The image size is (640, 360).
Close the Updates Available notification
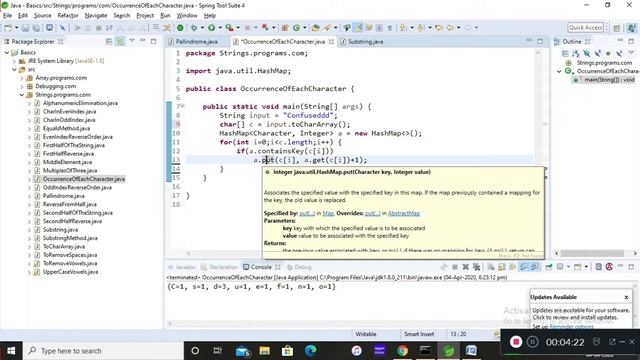pos(626,297)
